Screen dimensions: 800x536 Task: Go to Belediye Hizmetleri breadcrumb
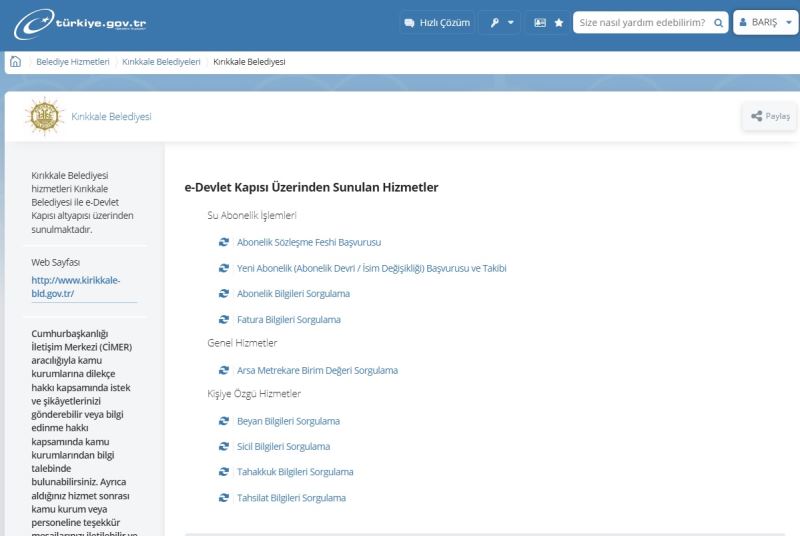72,62
